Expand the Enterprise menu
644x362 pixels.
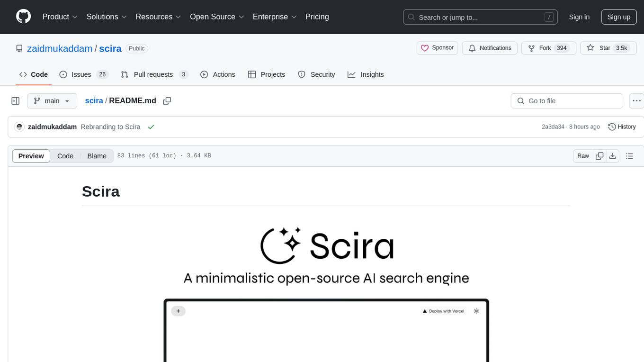click(x=275, y=17)
